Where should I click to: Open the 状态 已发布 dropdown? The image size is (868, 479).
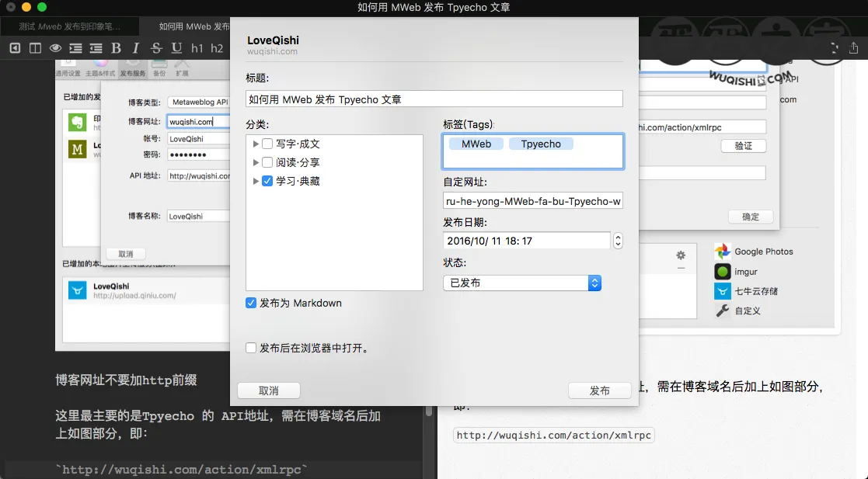[x=522, y=283]
